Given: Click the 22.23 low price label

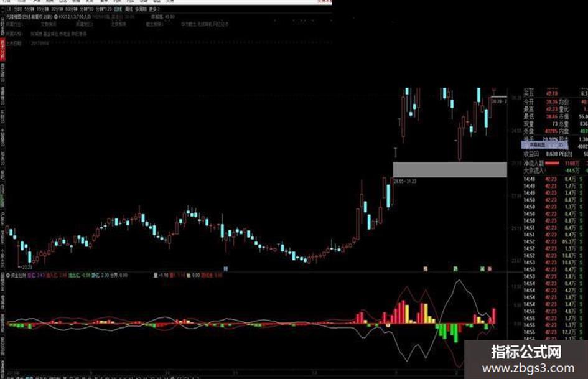Looking at the screenshot, I should tap(27, 268).
